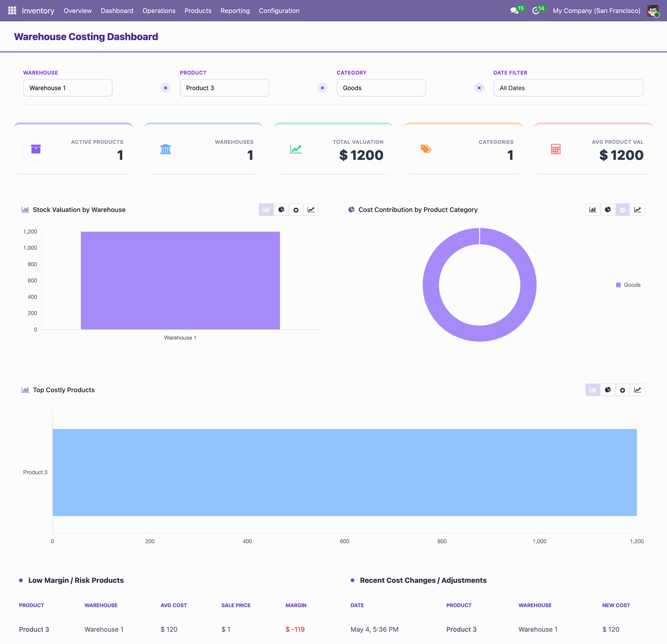Click the MARGIN column header
667x644 pixels.
(296, 605)
